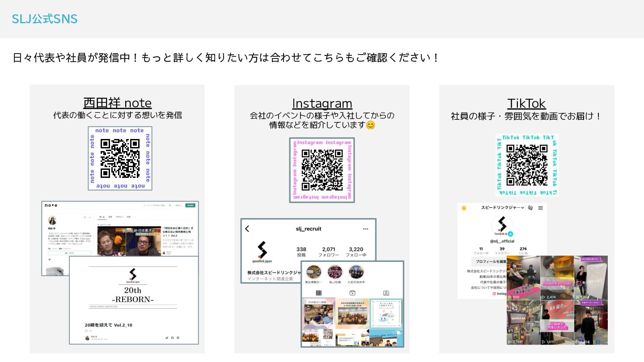Click the 338 投稿 count

[301, 252]
